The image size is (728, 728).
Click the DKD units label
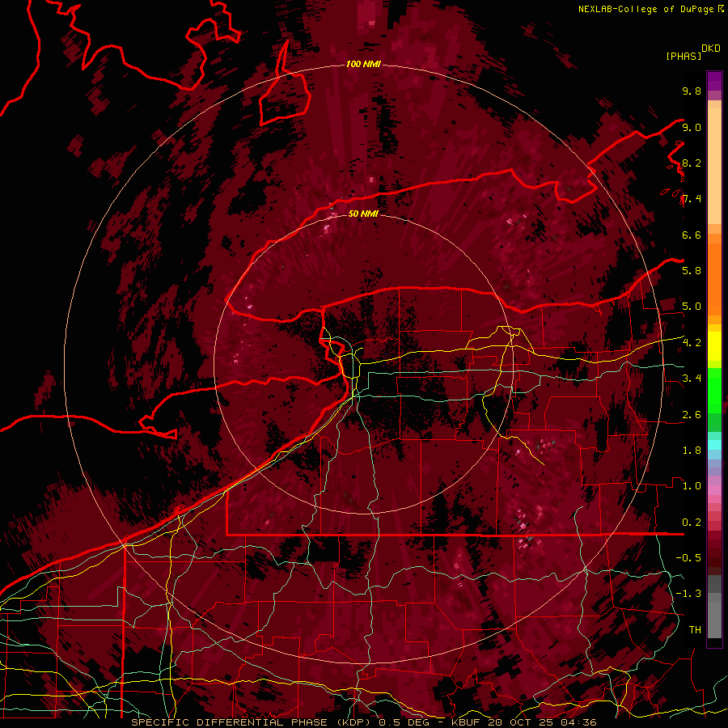coord(711,49)
